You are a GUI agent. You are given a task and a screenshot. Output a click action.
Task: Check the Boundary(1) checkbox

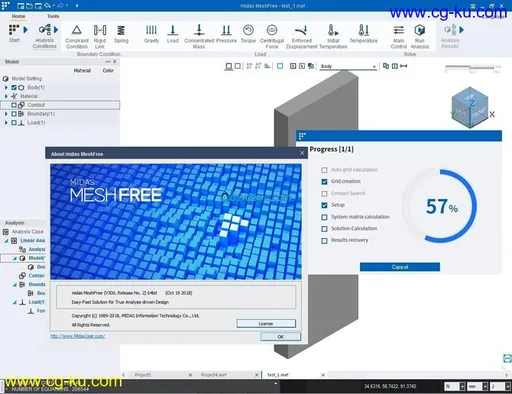pos(14,114)
